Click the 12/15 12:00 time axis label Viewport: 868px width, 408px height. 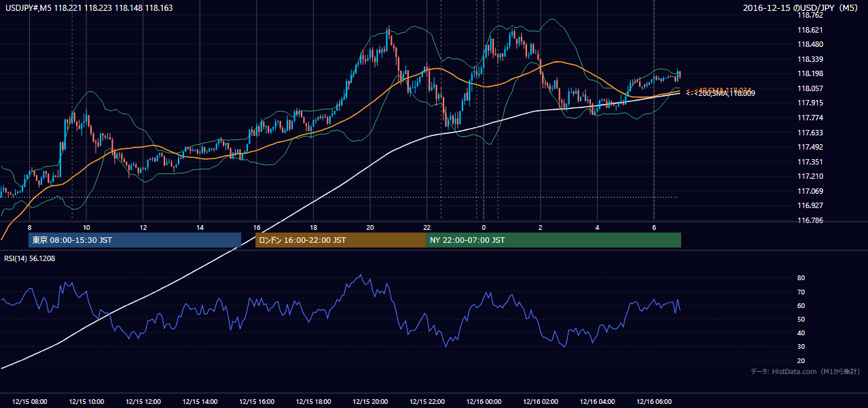pos(143,402)
